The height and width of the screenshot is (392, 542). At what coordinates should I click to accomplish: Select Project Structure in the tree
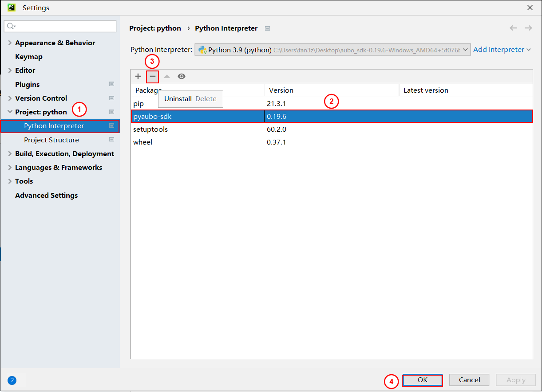[51, 140]
